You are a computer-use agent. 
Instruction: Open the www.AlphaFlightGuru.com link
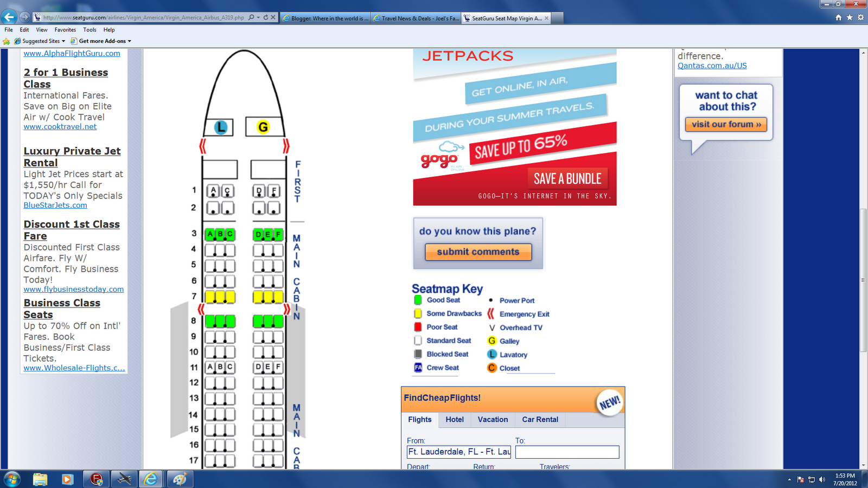click(x=72, y=54)
